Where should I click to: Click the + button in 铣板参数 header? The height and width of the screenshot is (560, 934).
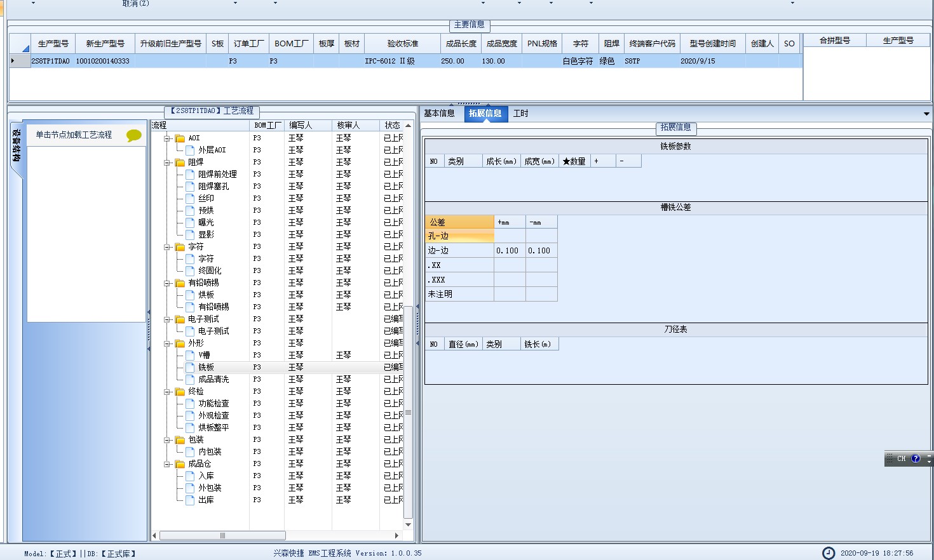click(x=602, y=161)
